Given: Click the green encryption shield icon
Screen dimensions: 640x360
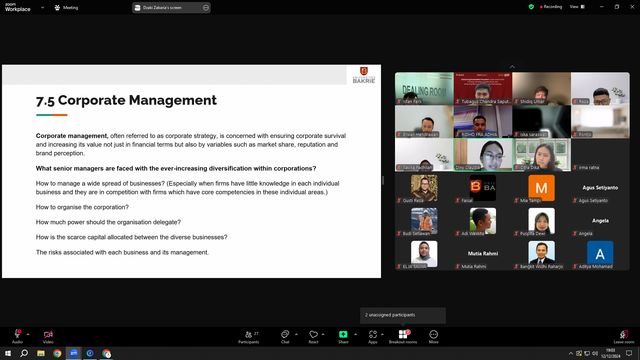Looking at the screenshot, I should click(x=531, y=7).
